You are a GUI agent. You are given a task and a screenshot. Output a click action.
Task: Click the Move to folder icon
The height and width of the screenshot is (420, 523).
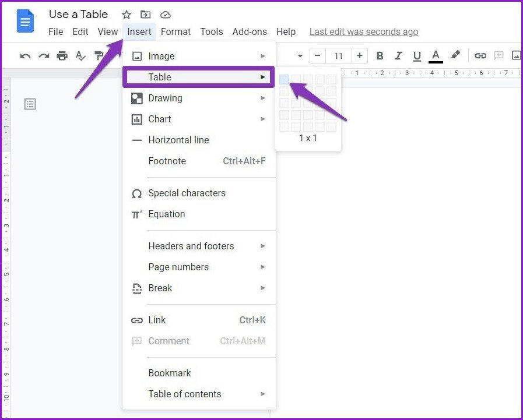coord(146,15)
